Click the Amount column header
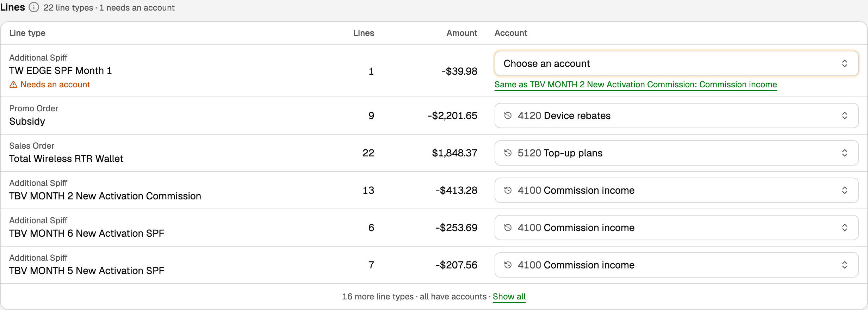 coord(462,33)
